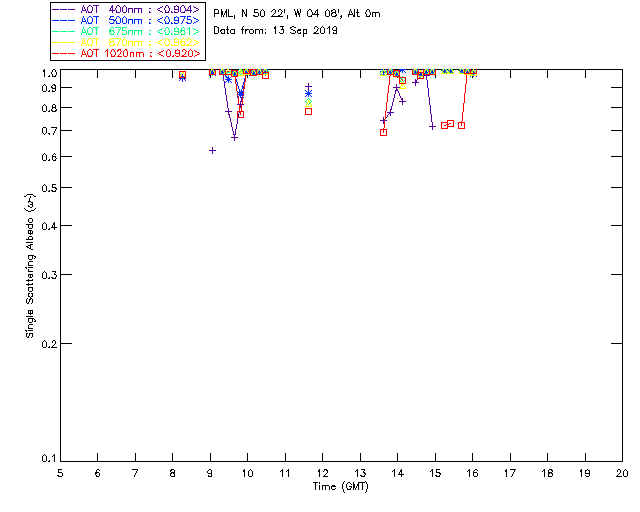Click the Single Scattering Albedo axis label

click(30, 266)
